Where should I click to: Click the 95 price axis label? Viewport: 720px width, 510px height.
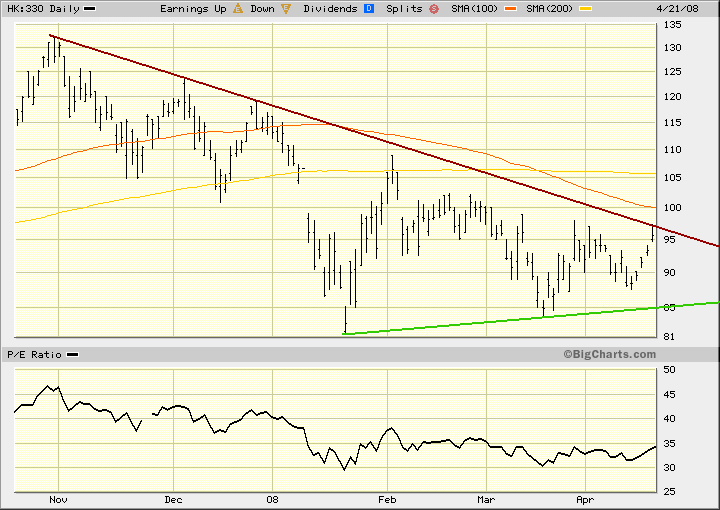669,239
